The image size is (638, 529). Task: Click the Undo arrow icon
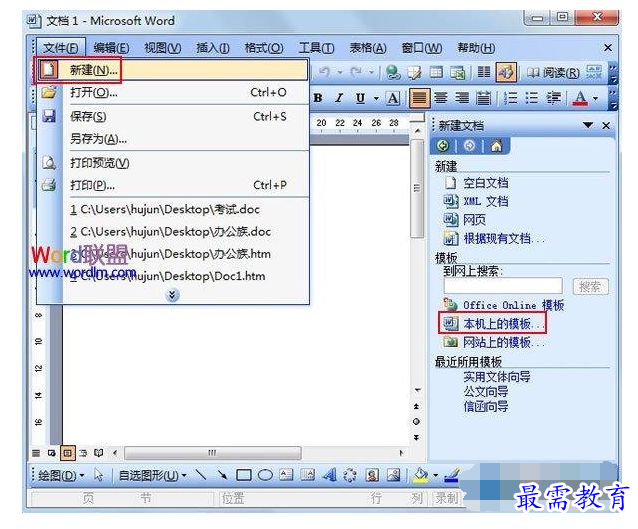(x=324, y=72)
